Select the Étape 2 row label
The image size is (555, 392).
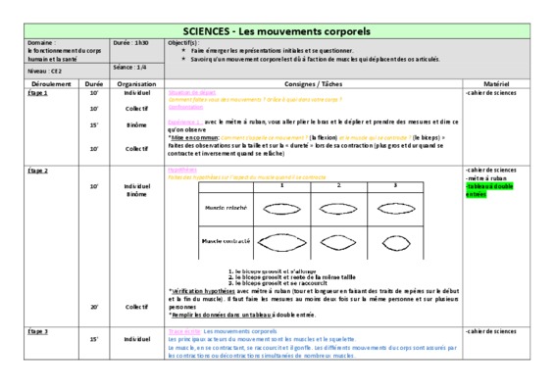click(37, 171)
